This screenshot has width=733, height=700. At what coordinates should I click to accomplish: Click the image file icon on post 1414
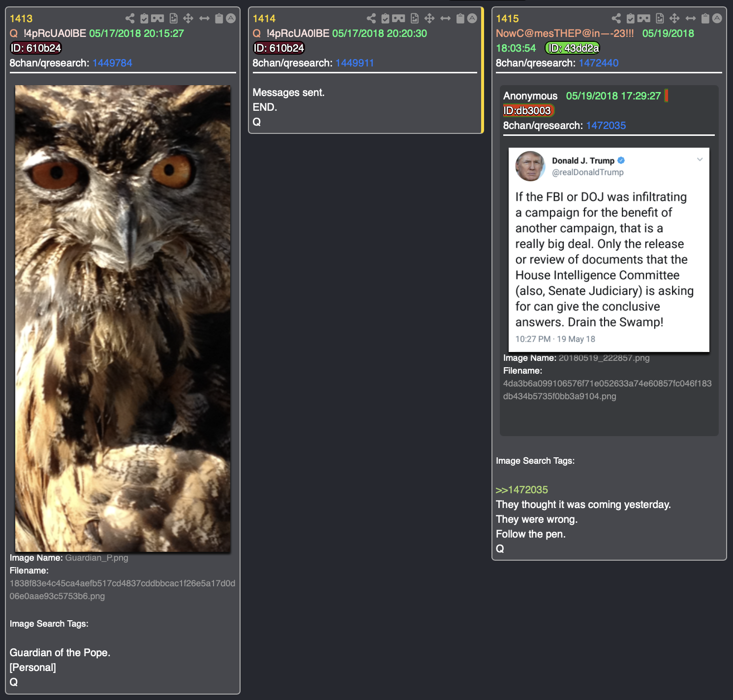point(415,19)
